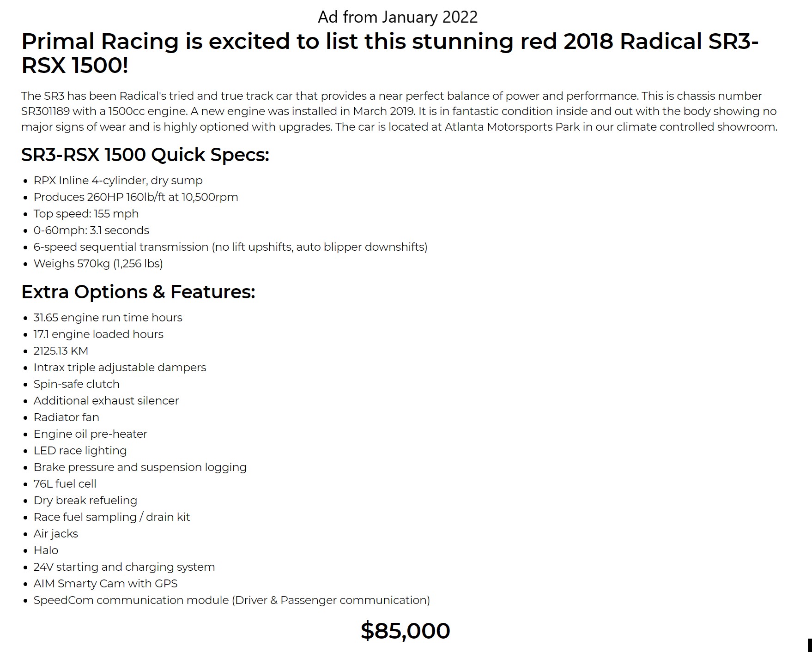Click the "31.65 engine run time hours" item
Screen dimensions: 812x652
pyautogui.click(x=108, y=318)
